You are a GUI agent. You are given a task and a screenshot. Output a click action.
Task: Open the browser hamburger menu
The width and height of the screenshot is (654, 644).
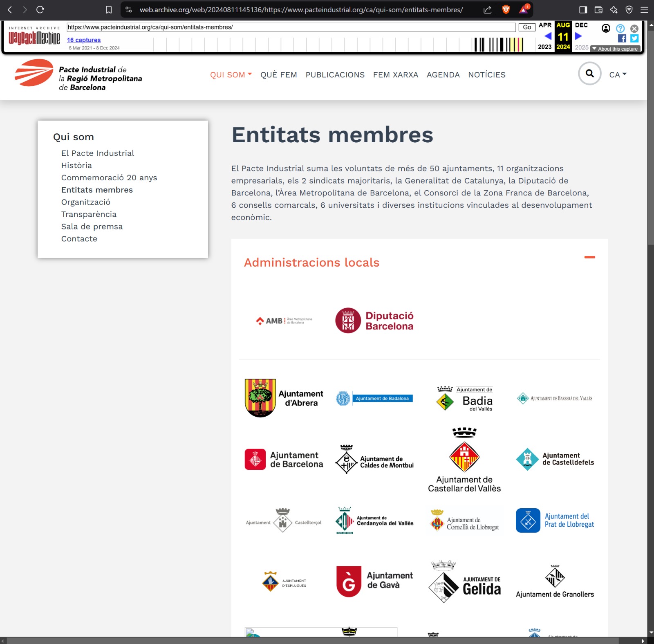click(x=644, y=10)
